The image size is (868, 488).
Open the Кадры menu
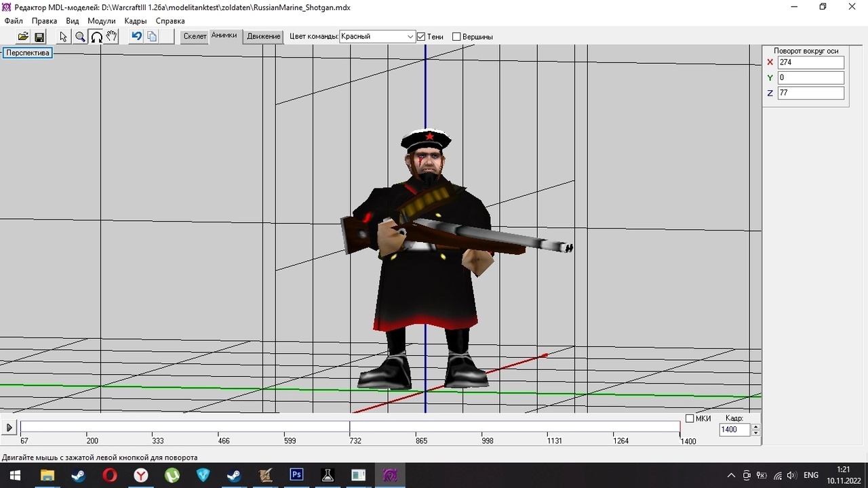coord(136,21)
